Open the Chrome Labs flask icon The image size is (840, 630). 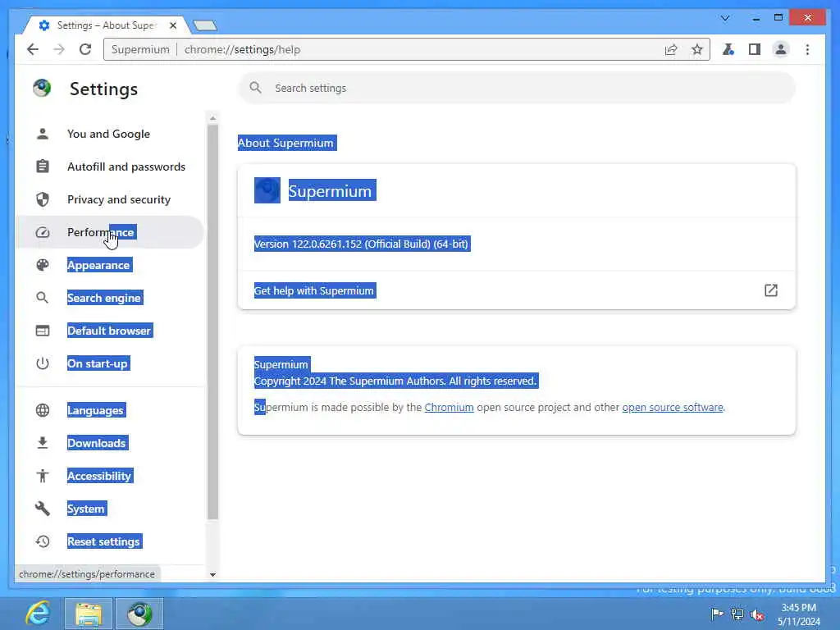pos(728,50)
